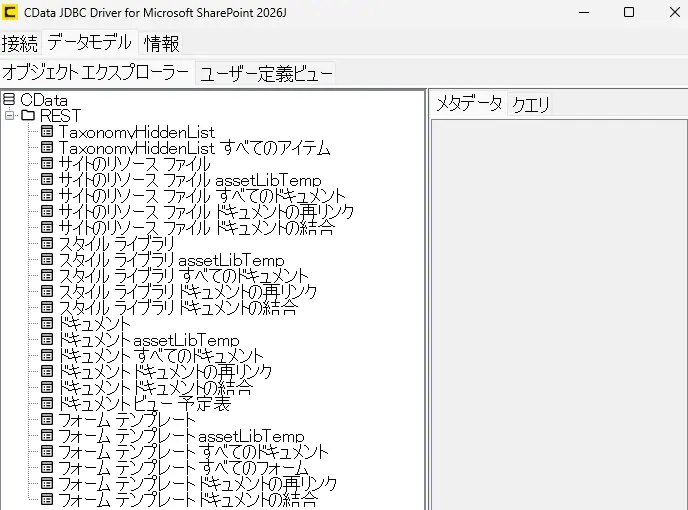Select the CData root node label

pyautogui.click(x=44, y=100)
